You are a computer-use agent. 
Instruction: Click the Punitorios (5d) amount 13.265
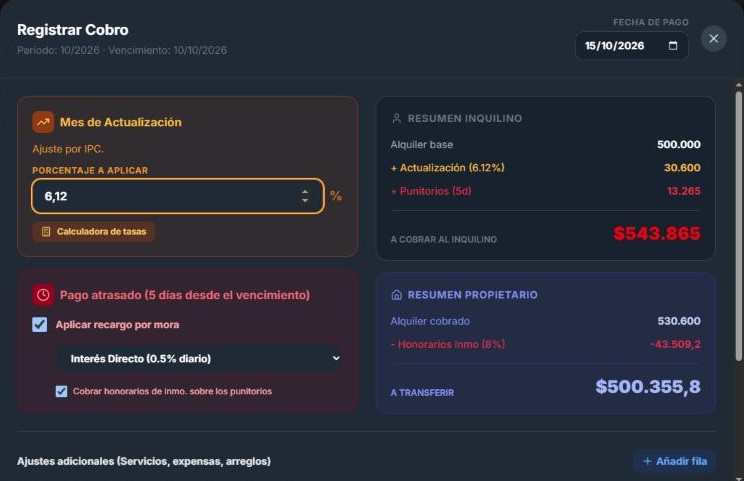click(x=684, y=191)
